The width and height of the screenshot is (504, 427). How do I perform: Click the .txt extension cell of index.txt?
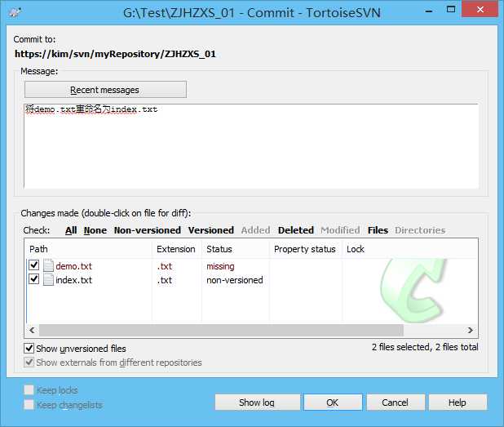click(x=165, y=280)
